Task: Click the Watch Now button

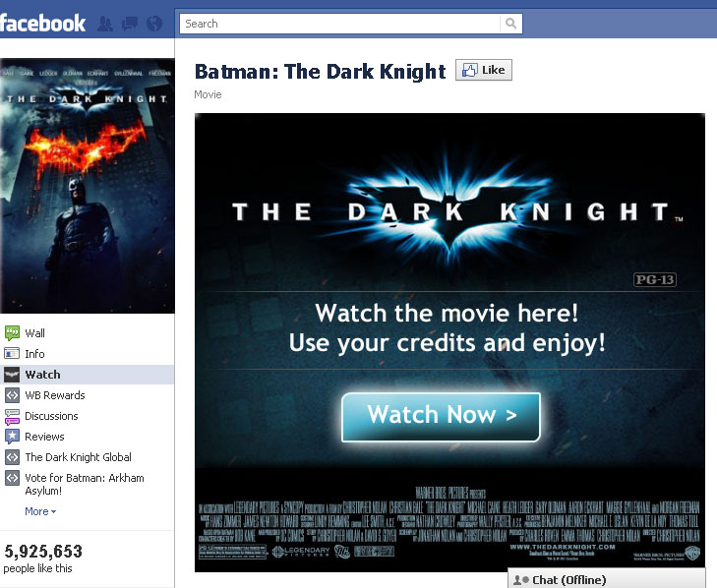Action: (x=441, y=417)
